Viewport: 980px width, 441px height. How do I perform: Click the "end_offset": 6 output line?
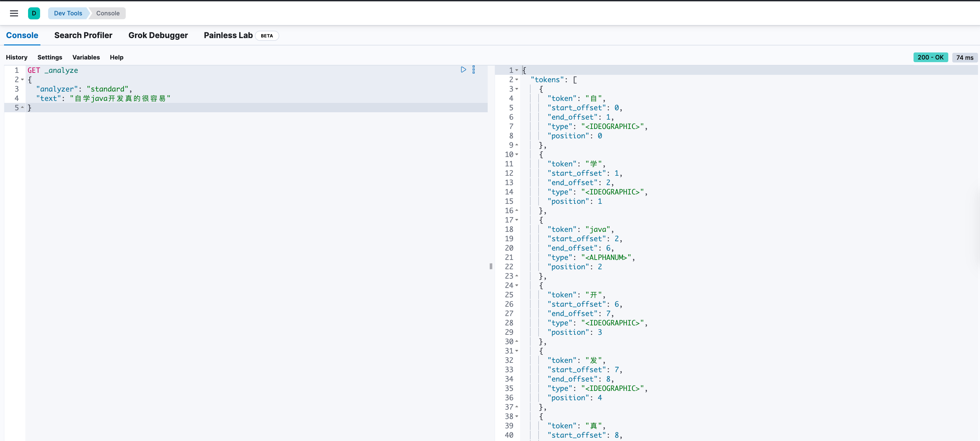coord(580,248)
